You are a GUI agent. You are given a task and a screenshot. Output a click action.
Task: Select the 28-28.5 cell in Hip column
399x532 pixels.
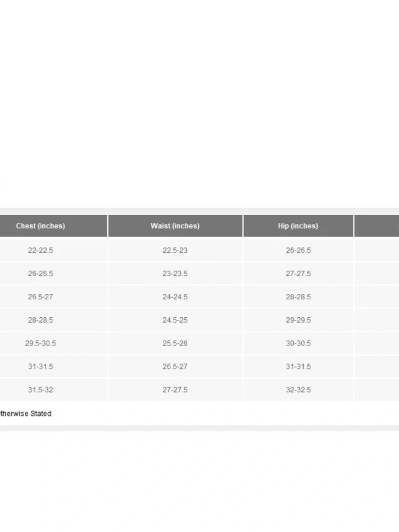tap(298, 297)
